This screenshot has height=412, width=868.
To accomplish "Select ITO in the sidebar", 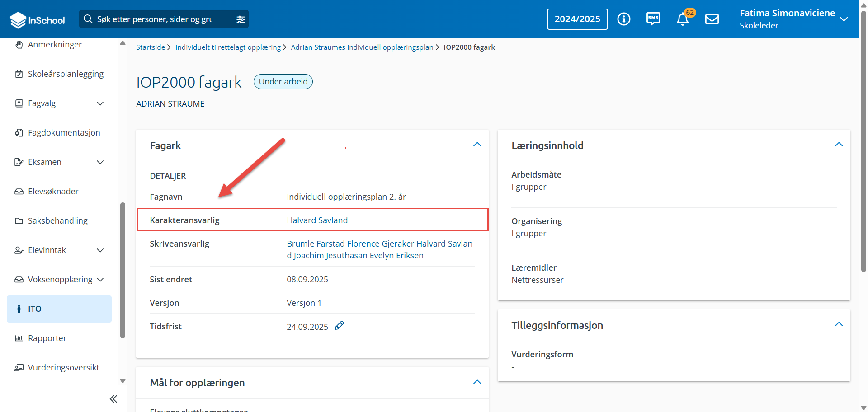I will coord(59,309).
